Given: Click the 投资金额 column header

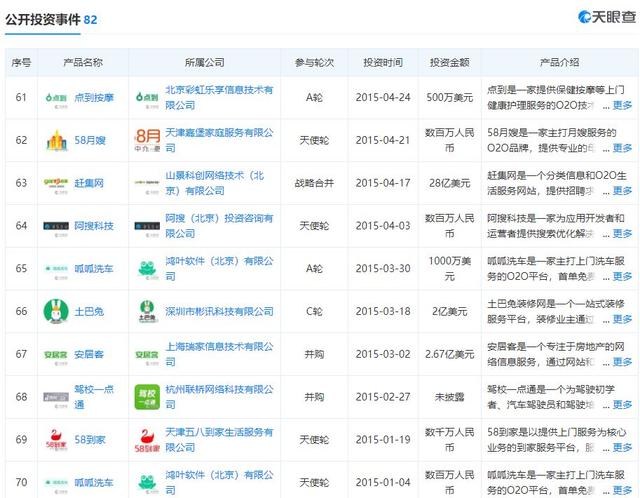Looking at the screenshot, I should pyautogui.click(x=449, y=62).
